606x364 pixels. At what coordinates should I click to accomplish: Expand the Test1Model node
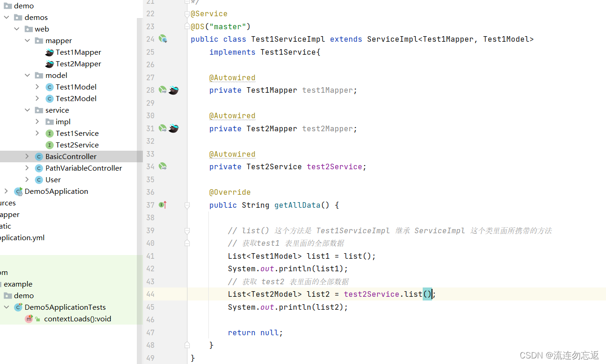click(x=37, y=87)
